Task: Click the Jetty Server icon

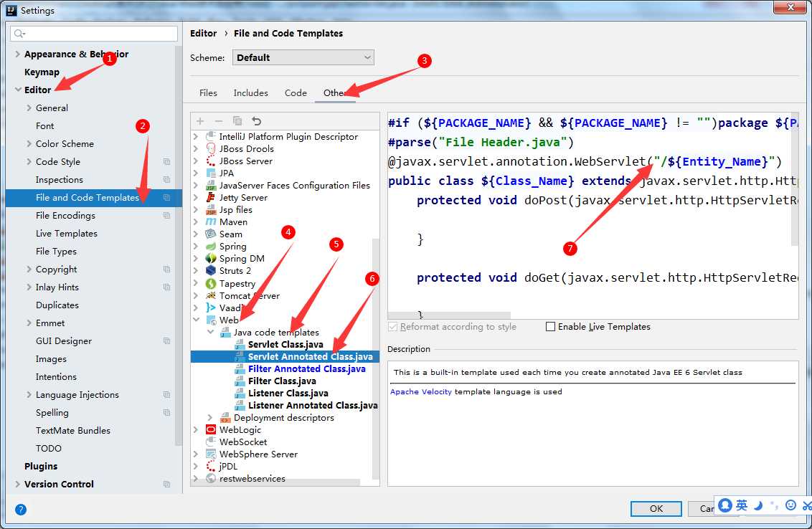Action: pyautogui.click(x=211, y=197)
